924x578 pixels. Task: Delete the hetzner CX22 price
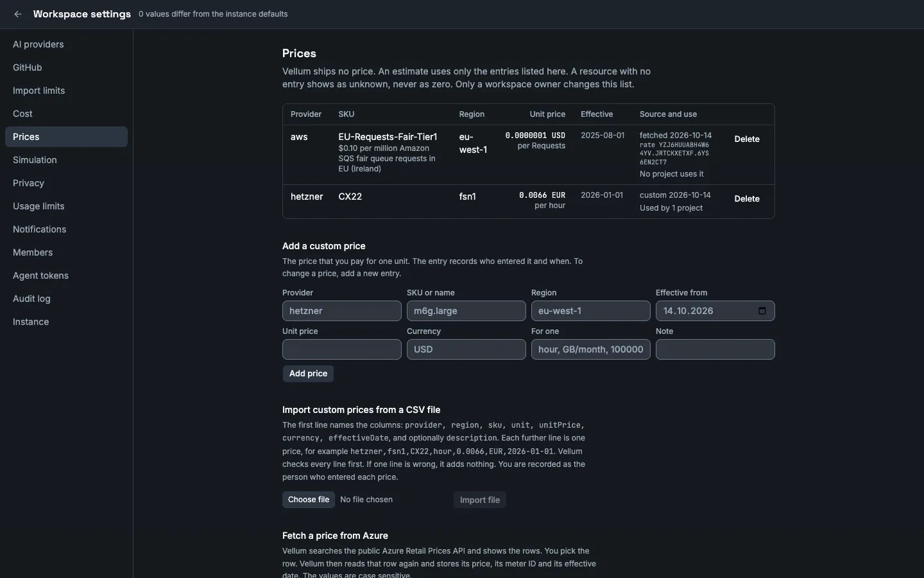click(747, 198)
